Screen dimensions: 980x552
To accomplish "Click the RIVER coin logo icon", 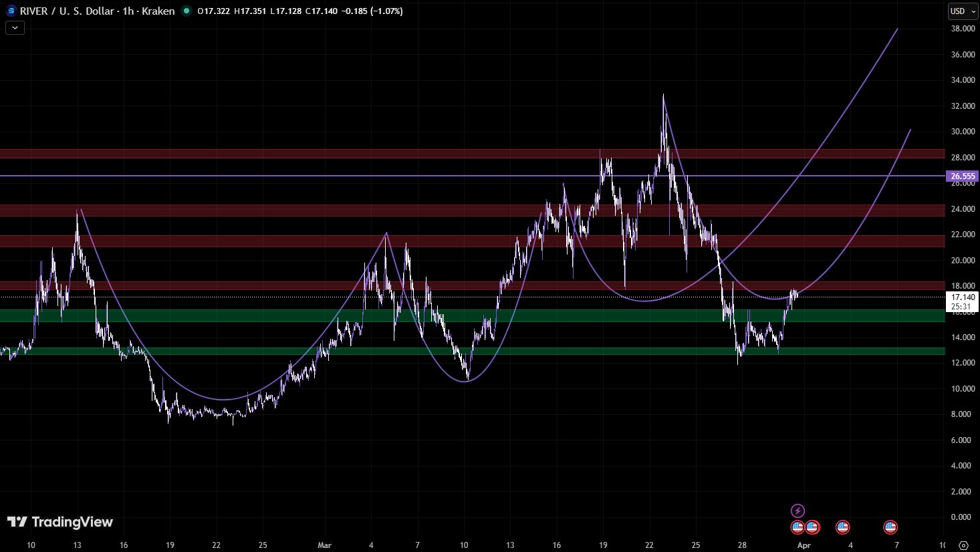I will pos(11,11).
